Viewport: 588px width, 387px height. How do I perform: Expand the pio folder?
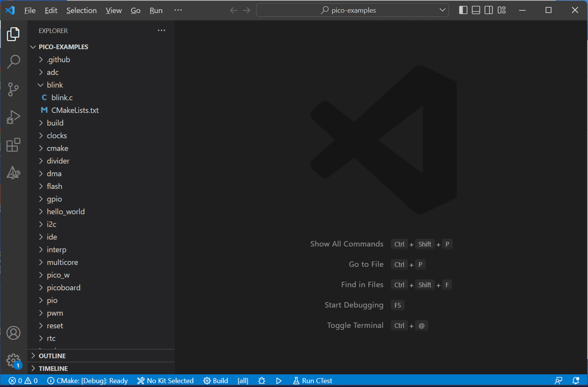101,300
